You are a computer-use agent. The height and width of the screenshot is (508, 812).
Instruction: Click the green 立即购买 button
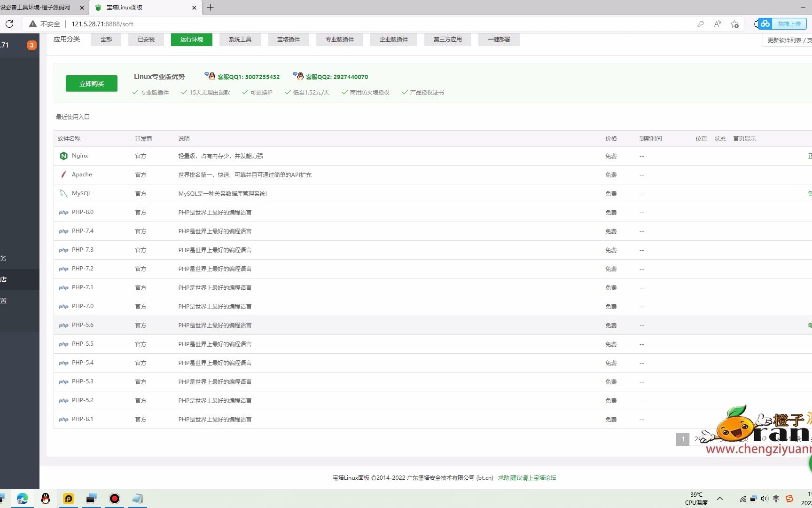coord(92,84)
